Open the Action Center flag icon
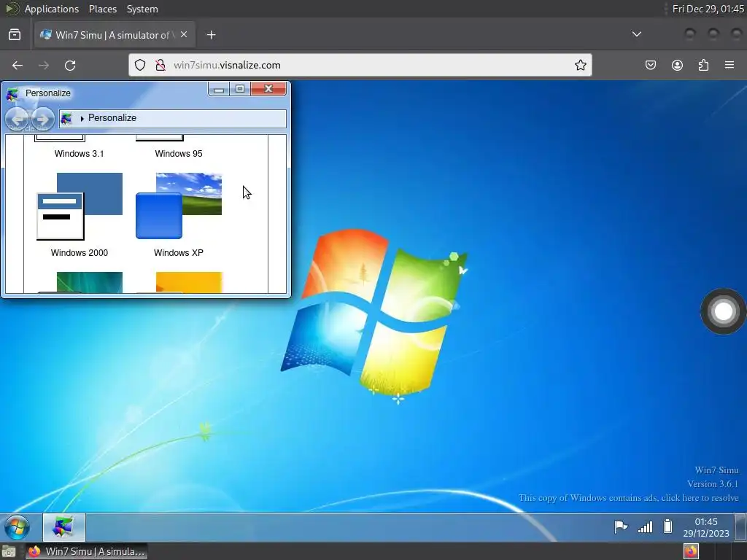The image size is (747, 560). point(621,526)
